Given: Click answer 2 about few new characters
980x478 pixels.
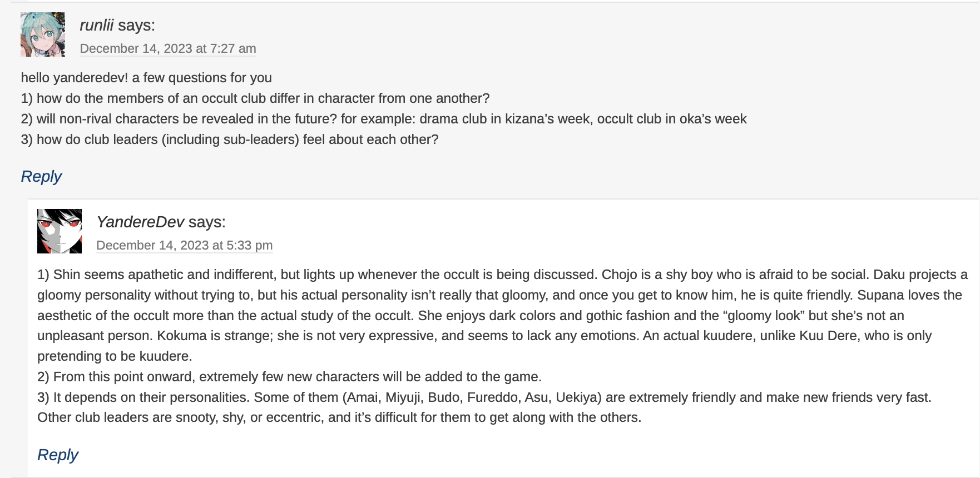Looking at the screenshot, I should click(x=289, y=377).
